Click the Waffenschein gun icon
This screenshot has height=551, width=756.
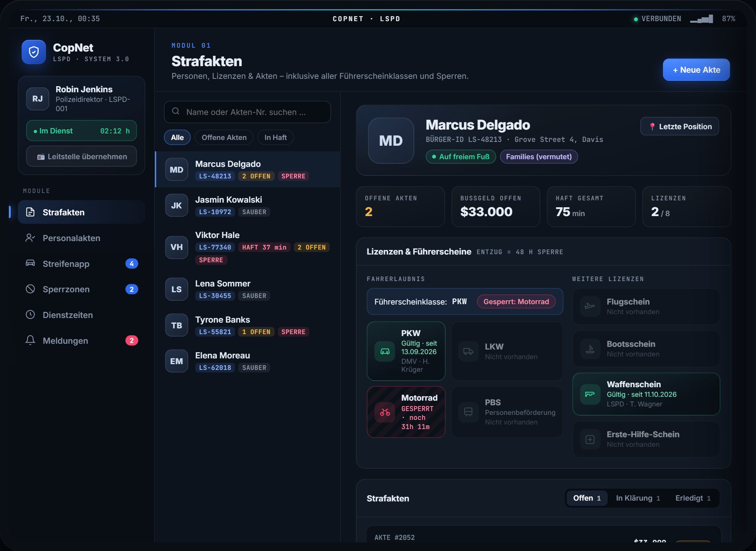coord(590,394)
